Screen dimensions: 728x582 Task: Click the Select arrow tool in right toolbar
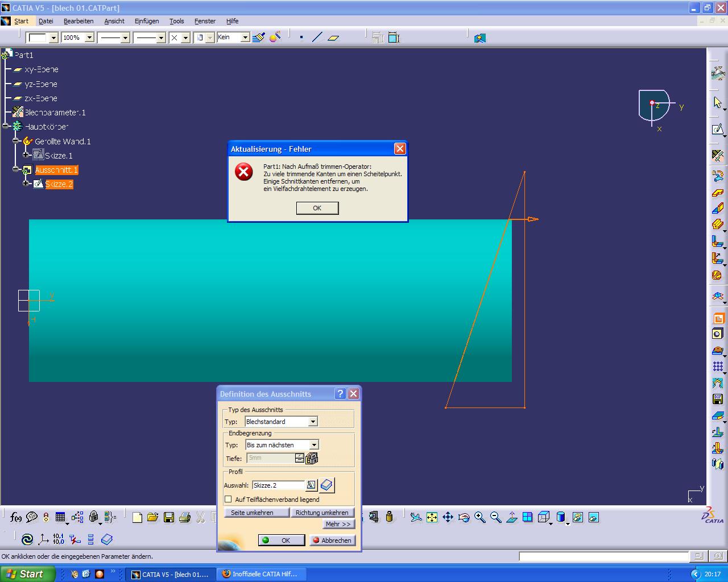pos(718,102)
